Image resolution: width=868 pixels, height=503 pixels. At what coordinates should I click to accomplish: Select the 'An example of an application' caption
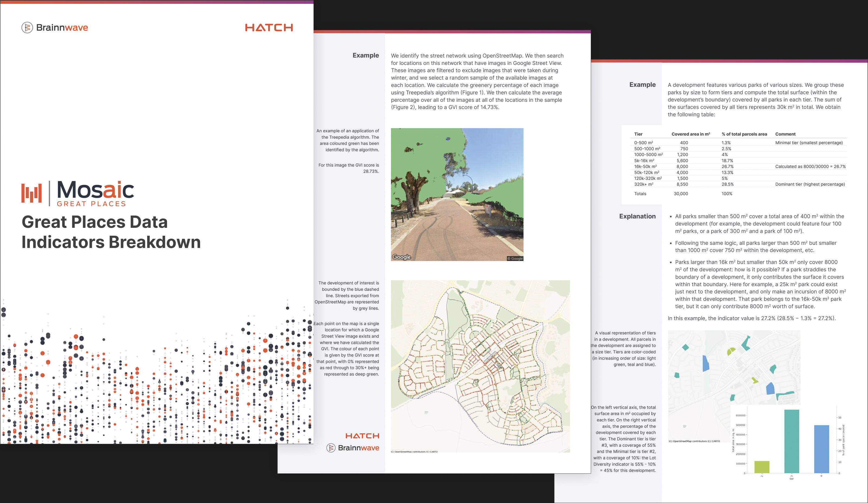[x=347, y=140]
